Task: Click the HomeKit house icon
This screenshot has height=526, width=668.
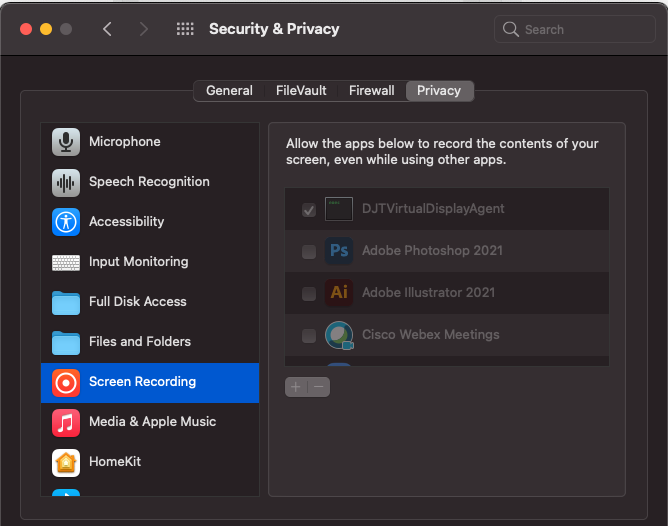Action: [x=66, y=463]
